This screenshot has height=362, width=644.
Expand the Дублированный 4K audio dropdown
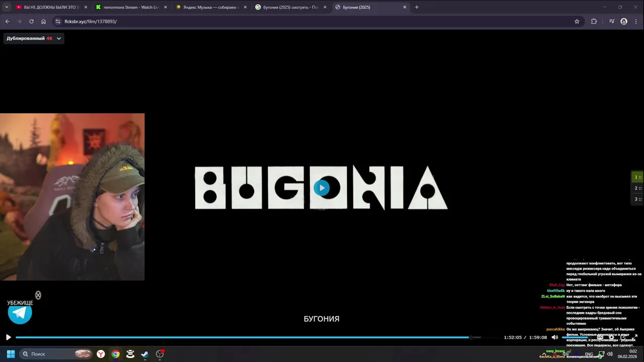click(x=34, y=38)
